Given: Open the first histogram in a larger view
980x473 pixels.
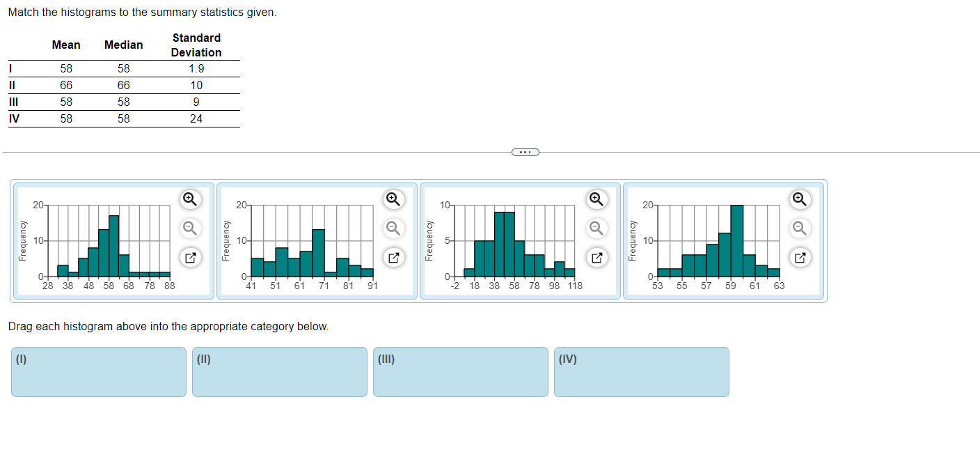Looking at the screenshot, I should click(x=189, y=257).
